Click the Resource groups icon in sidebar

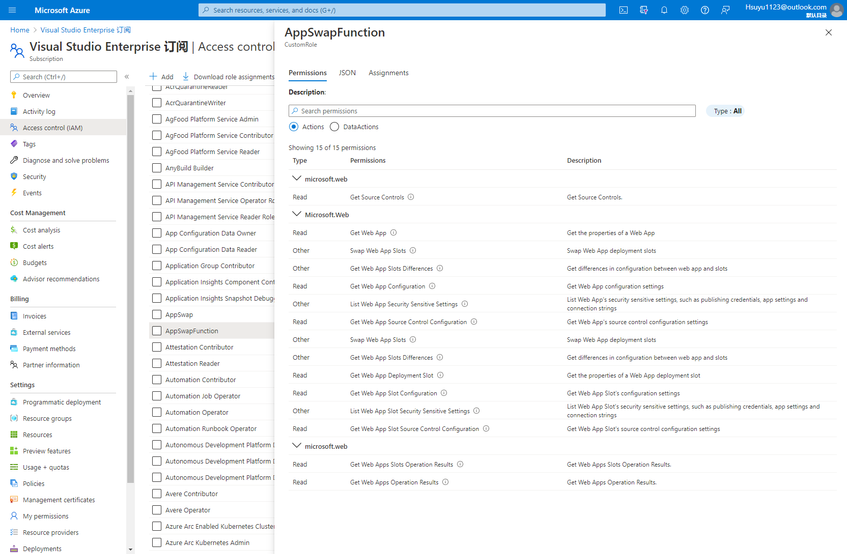(14, 418)
